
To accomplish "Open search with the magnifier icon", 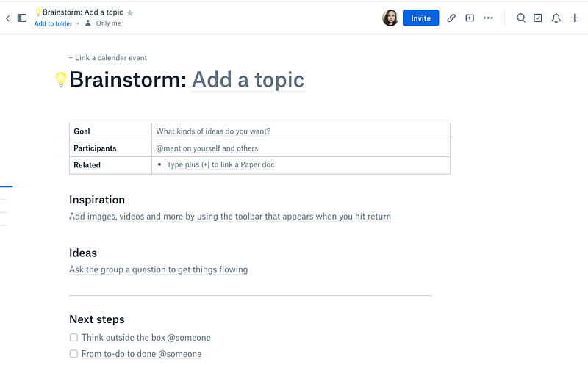I will point(521,18).
